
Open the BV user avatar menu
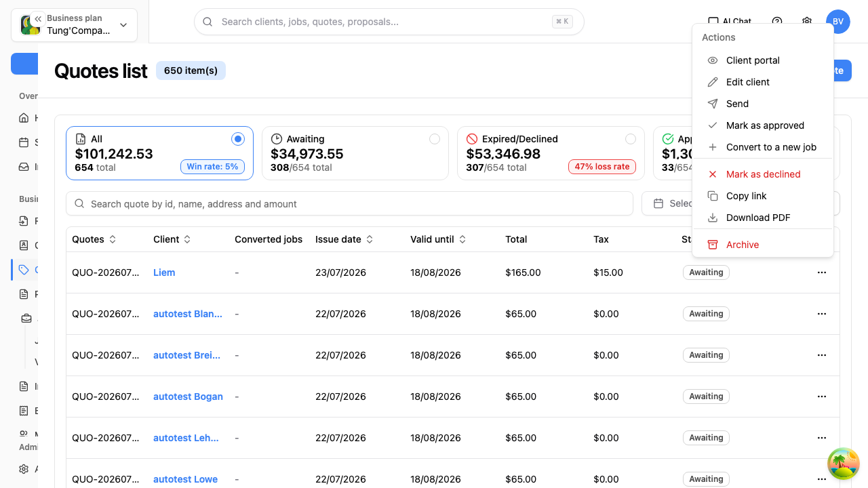[x=838, y=22]
